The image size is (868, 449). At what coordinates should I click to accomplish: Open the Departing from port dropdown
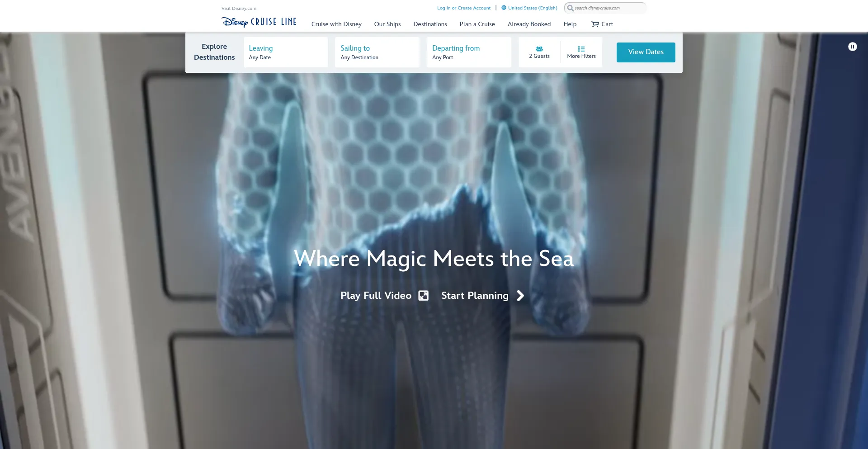pos(469,52)
